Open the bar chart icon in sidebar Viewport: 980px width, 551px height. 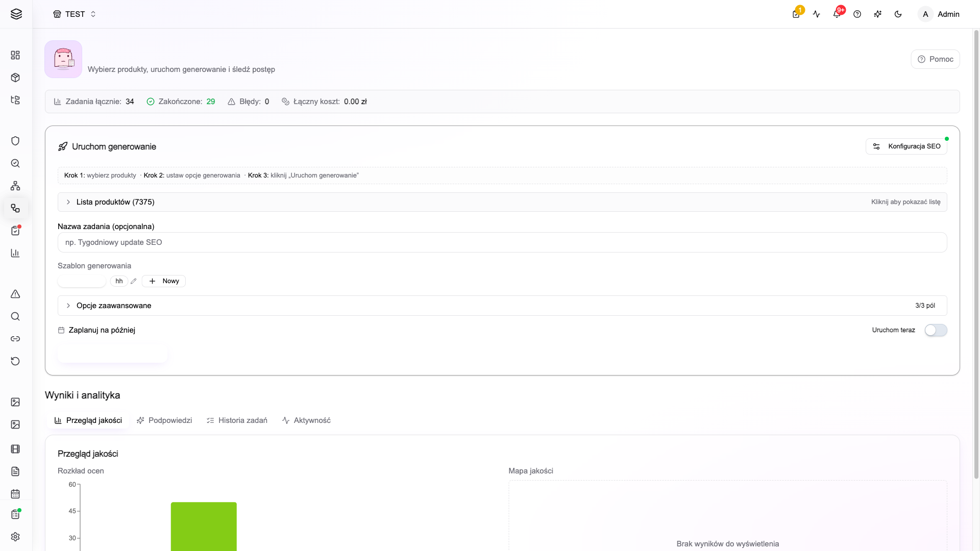(15, 253)
